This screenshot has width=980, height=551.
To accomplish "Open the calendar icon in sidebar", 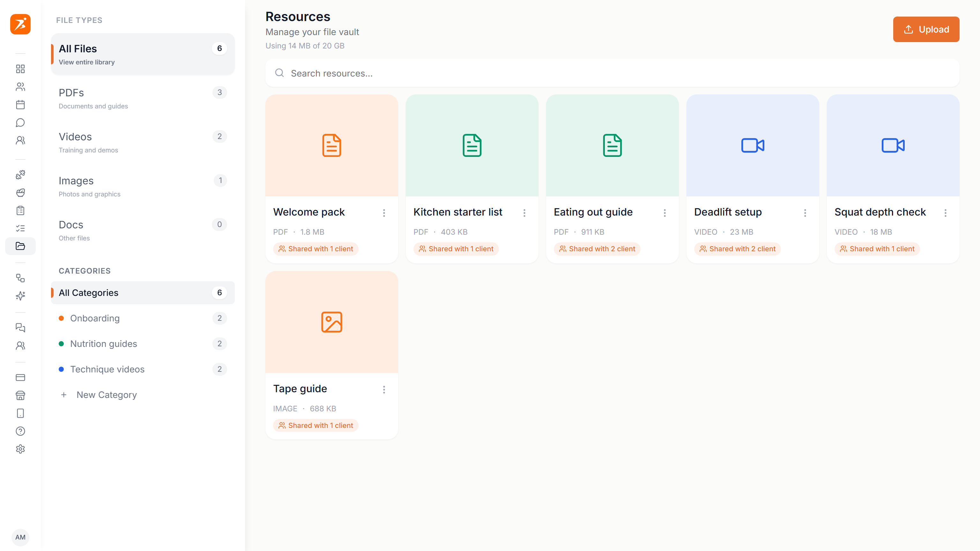I will click(x=20, y=105).
